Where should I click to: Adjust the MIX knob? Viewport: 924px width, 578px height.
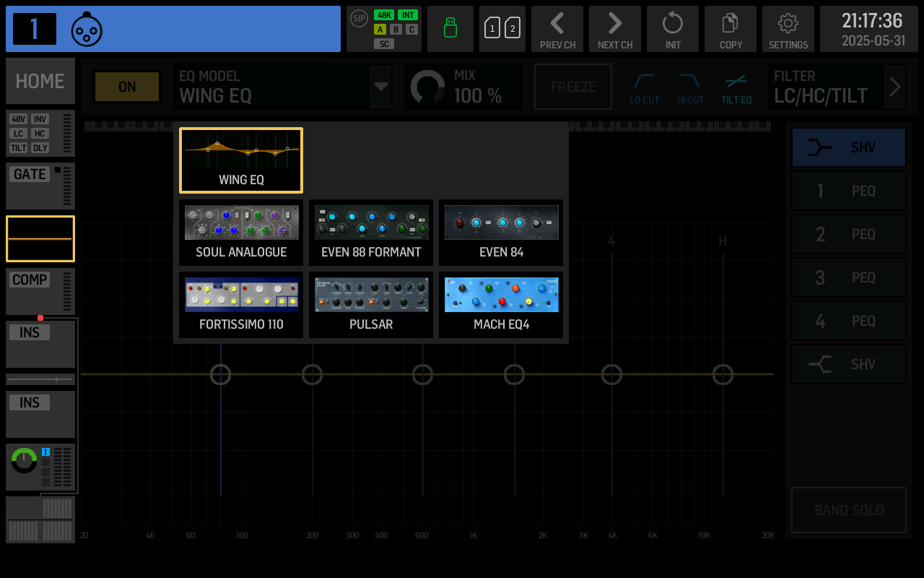(x=429, y=86)
